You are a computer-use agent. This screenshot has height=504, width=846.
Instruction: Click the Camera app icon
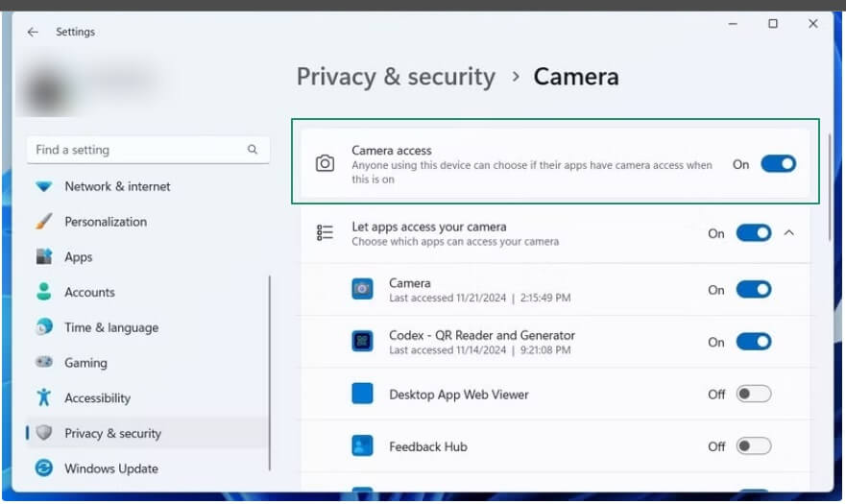[362, 289]
